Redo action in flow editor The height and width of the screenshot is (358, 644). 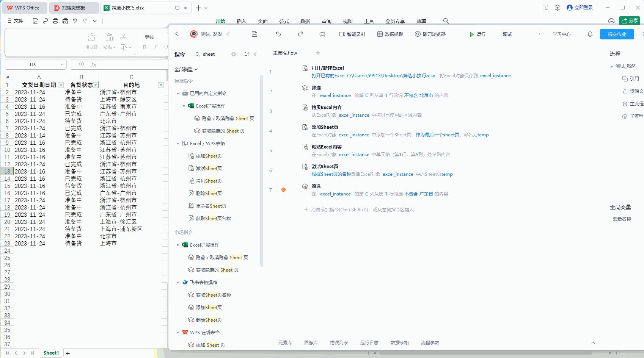point(300,34)
